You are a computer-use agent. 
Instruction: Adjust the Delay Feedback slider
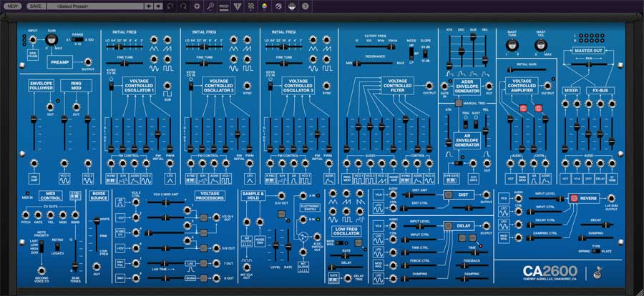tap(474, 266)
